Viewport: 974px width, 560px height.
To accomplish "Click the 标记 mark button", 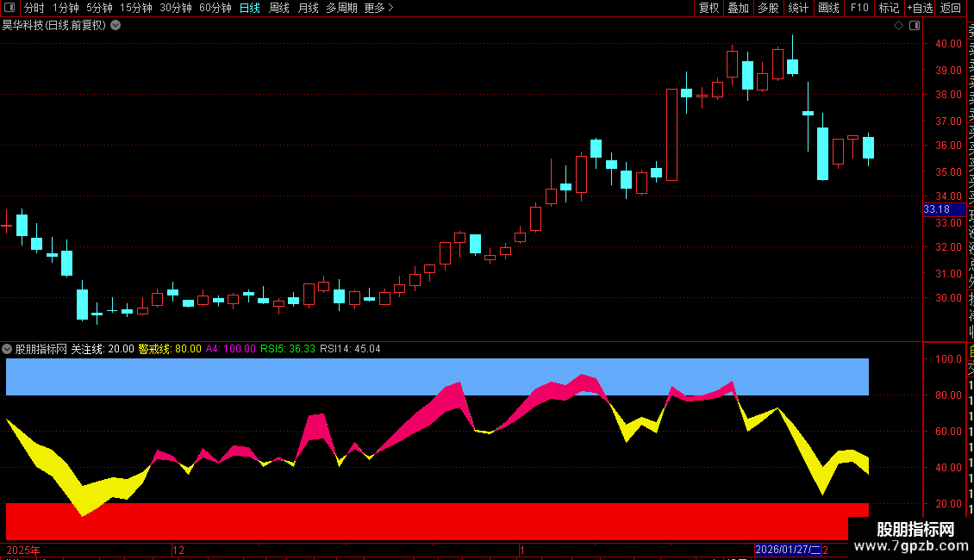I will [x=889, y=8].
